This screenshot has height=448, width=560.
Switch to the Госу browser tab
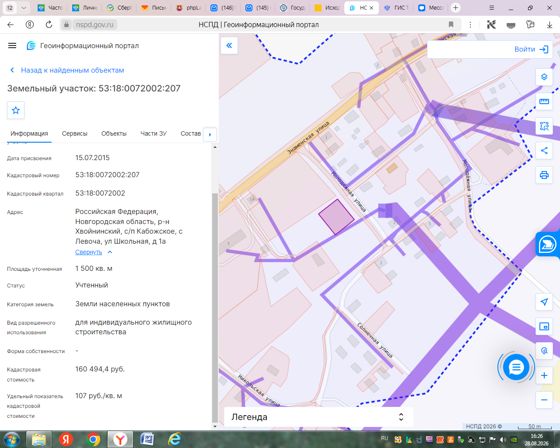(292, 8)
